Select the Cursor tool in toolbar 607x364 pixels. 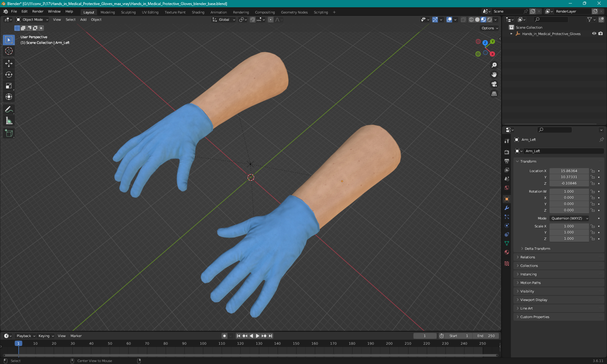pyautogui.click(x=9, y=51)
